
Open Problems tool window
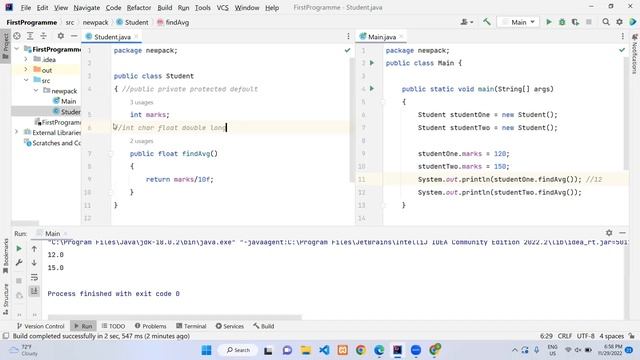coord(151,326)
